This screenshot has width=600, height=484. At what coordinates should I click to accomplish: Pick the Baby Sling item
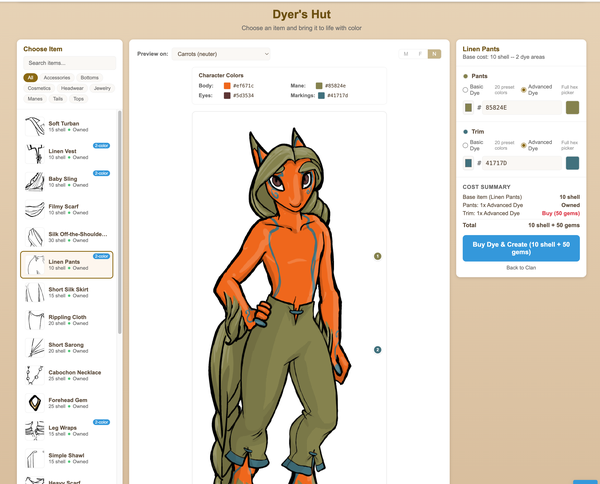[x=66, y=181]
